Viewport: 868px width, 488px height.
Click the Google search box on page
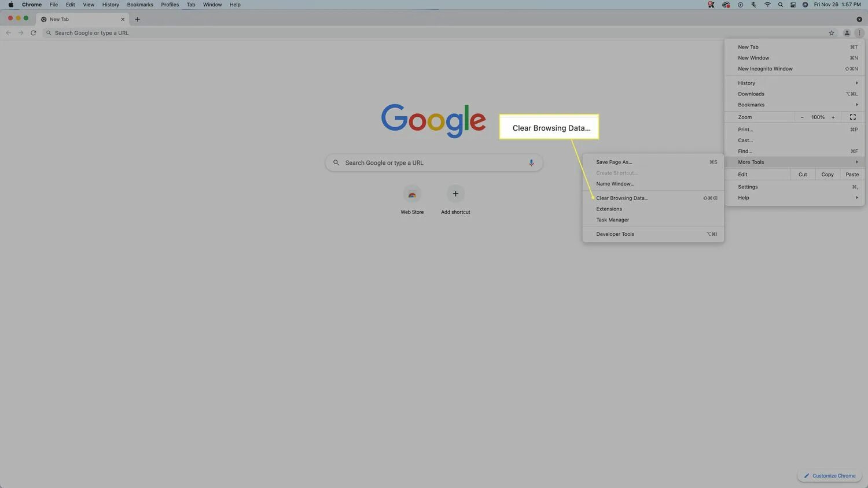pyautogui.click(x=434, y=162)
